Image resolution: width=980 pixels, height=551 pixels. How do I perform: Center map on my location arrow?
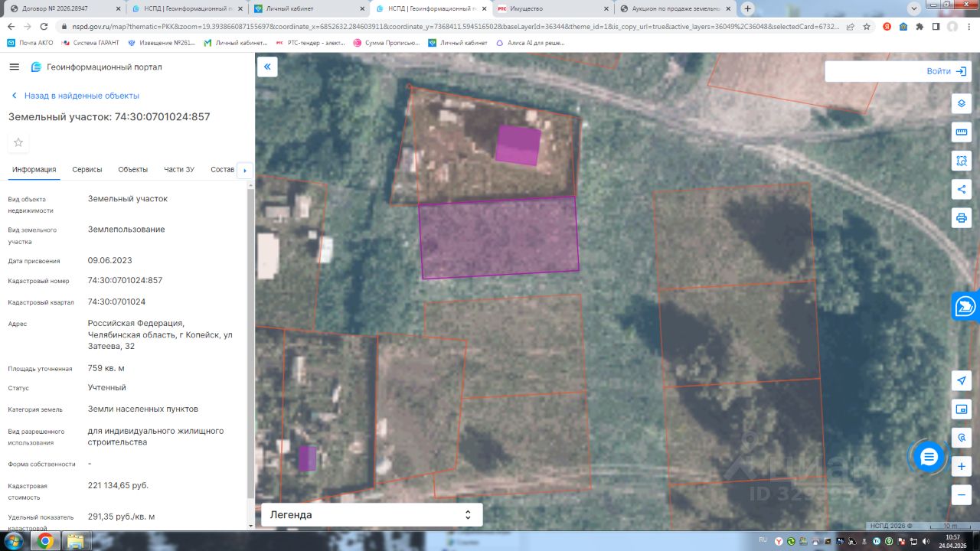[x=962, y=380]
